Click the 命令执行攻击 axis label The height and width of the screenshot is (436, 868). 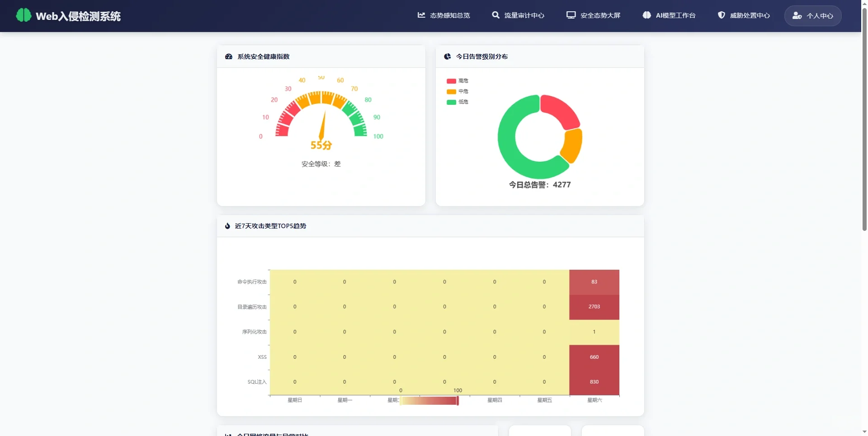[252, 282]
